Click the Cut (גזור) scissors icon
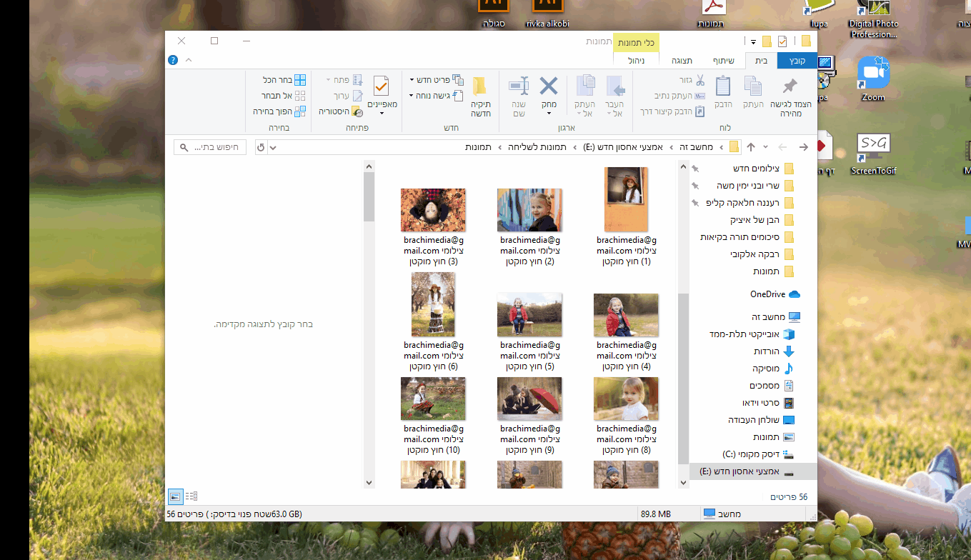971x560 pixels. tap(699, 80)
